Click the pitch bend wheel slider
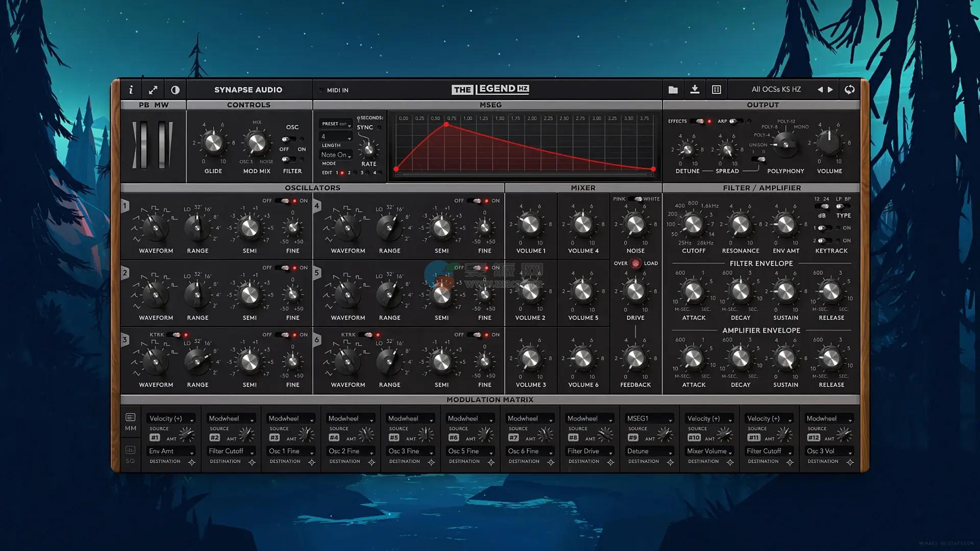The width and height of the screenshot is (980, 551). (143, 145)
